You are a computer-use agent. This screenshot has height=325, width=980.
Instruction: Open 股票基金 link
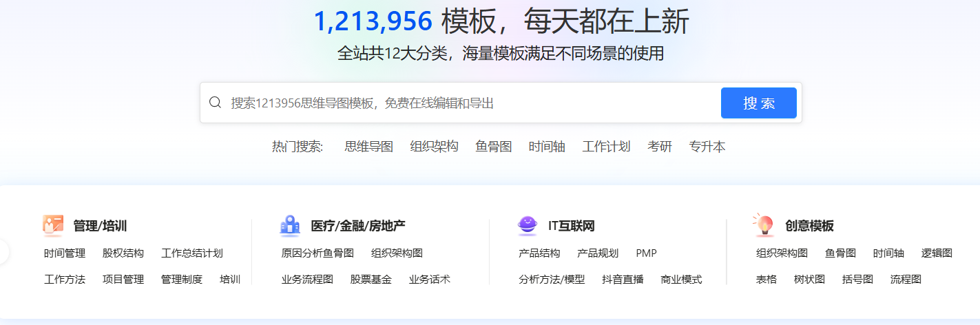tap(371, 280)
